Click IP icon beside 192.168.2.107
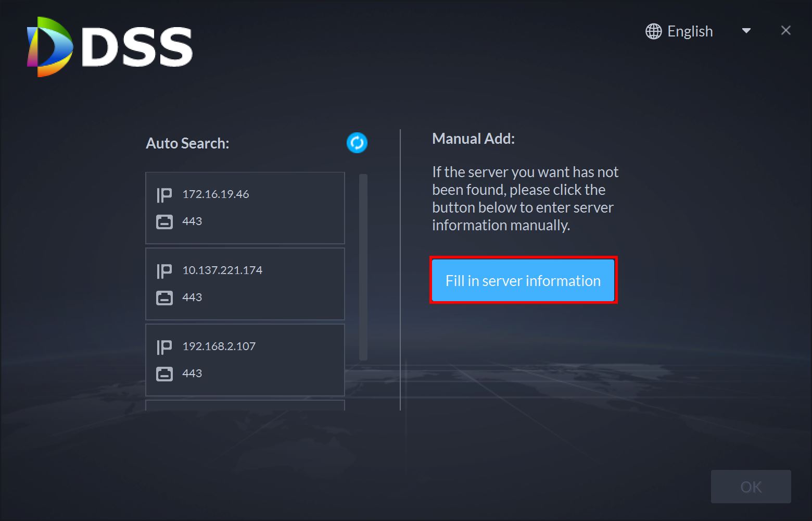This screenshot has width=812, height=521. click(164, 347)
